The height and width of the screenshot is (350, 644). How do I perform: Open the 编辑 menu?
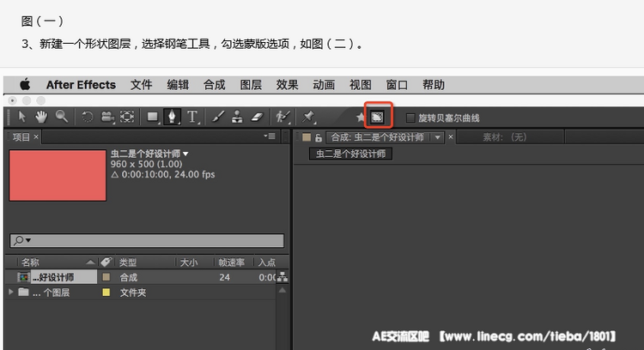pos(178,85)
